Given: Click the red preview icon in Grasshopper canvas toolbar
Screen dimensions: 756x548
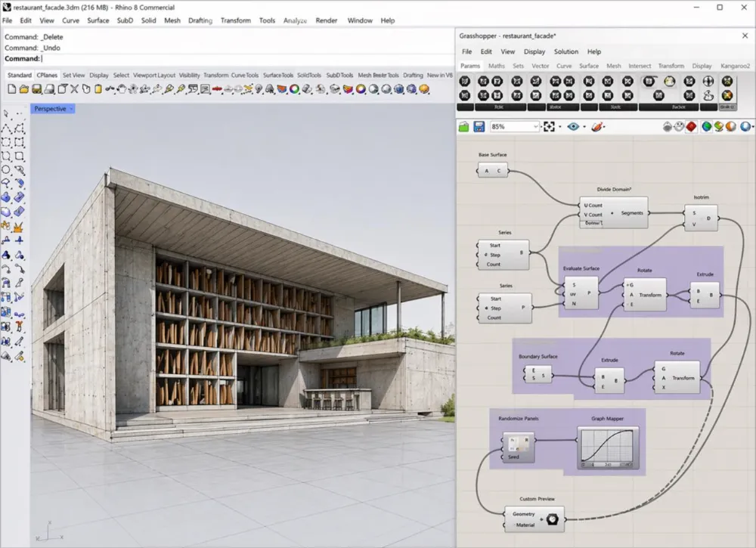Looking at the screenshot, I should [692, 127].
